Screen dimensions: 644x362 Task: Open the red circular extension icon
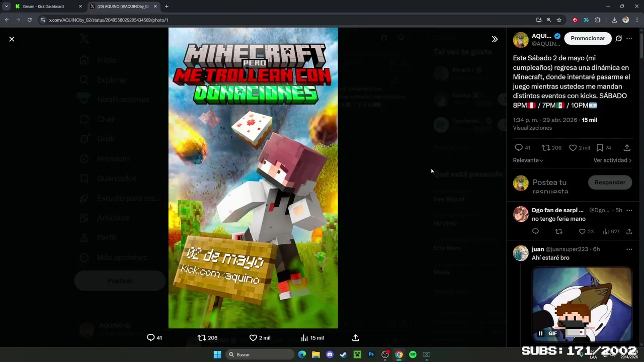575,20
